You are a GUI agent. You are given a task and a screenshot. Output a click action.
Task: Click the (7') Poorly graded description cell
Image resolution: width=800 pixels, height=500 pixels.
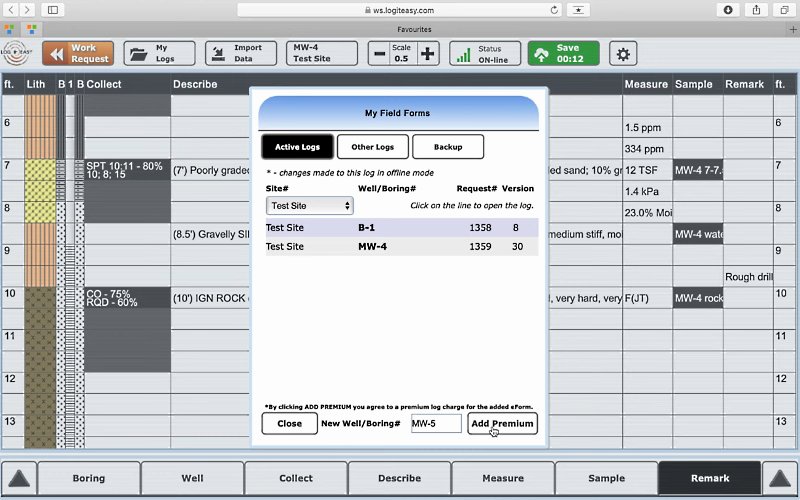[x=210, y=170]
